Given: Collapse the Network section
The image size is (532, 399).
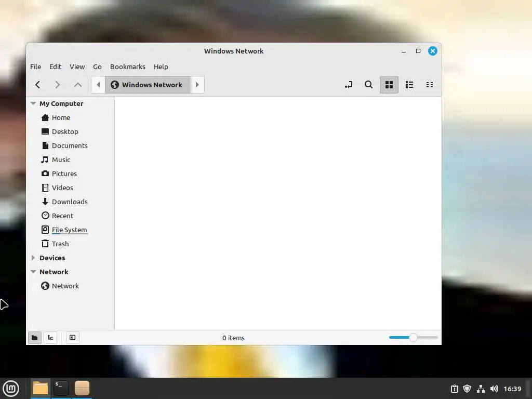Looking at the screenshot, I should 33,272.
